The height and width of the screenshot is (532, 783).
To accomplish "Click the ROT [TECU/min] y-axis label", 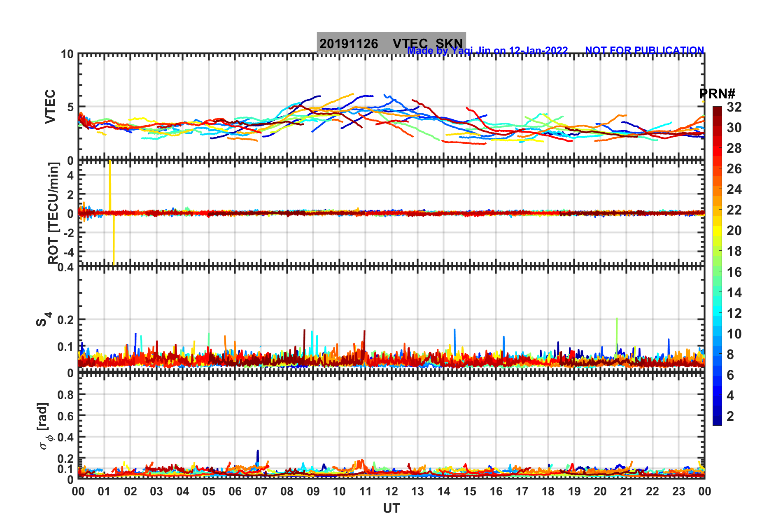I will [54, 213].
